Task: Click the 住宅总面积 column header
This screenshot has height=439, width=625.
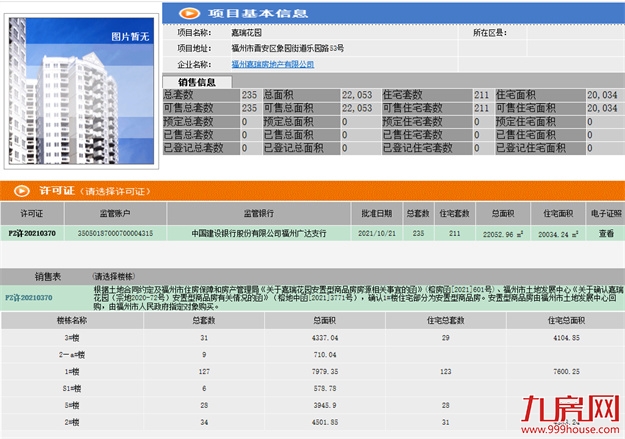Action: (x=566, y=320)
